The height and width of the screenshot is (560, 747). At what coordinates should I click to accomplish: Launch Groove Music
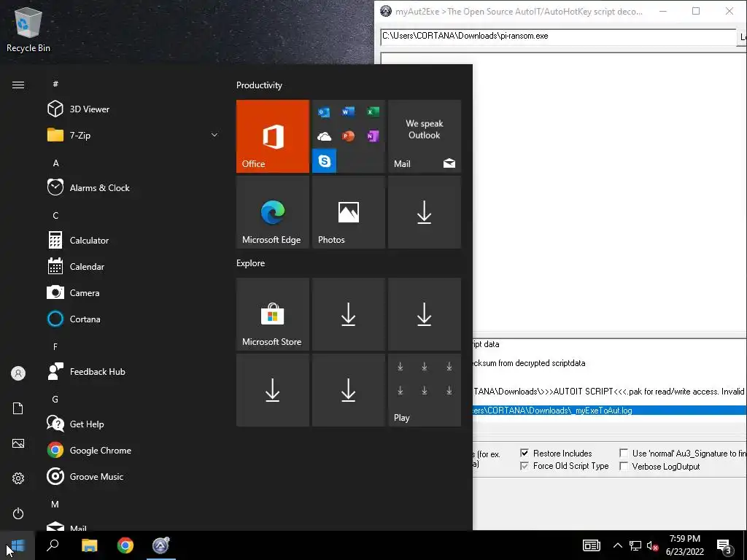[x=133, y=476]
